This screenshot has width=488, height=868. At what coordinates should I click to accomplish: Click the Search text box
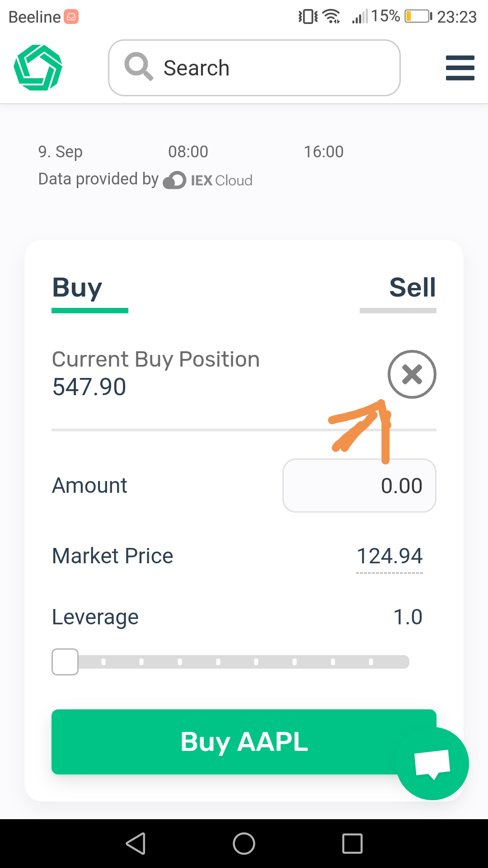tap(254, 68)
